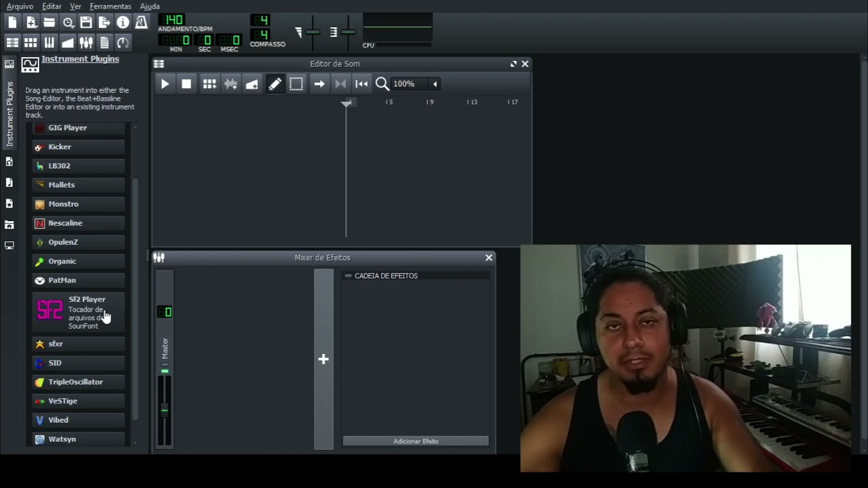This screenshot has width=868, height=488.
Task: Toggle the metronome icon in the main toolbar
Action: (x=141, y=22)
